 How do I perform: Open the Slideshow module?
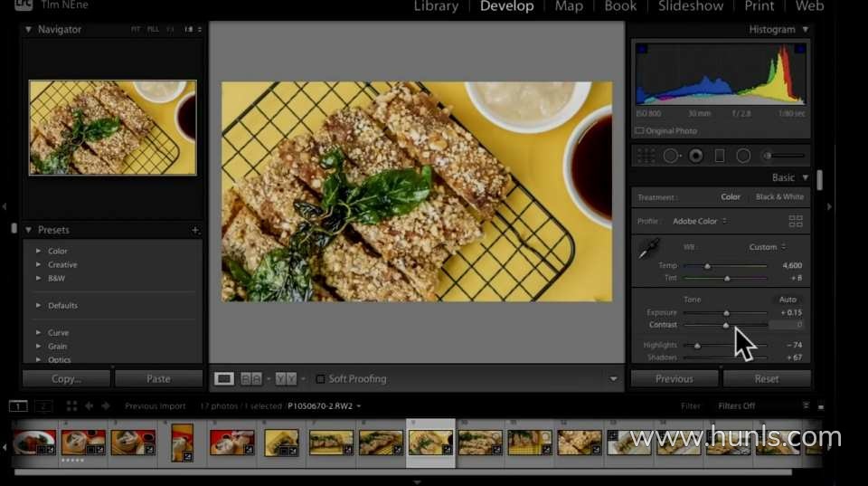coord(689,6)
